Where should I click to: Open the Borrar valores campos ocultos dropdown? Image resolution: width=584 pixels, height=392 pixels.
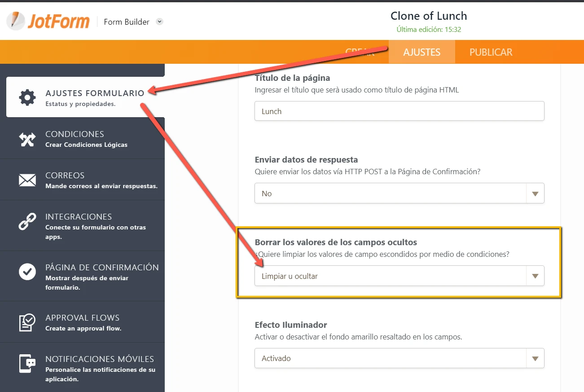[535, 276]
